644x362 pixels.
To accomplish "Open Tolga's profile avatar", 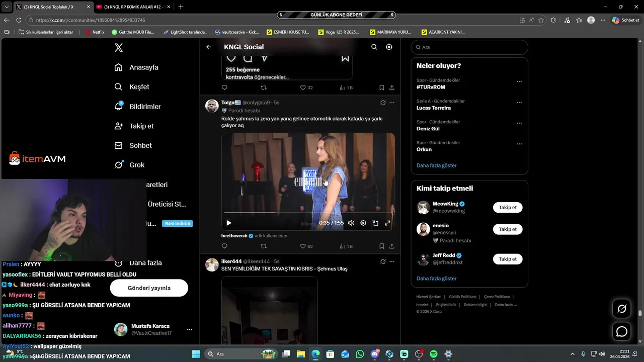I will click(212, 106).
